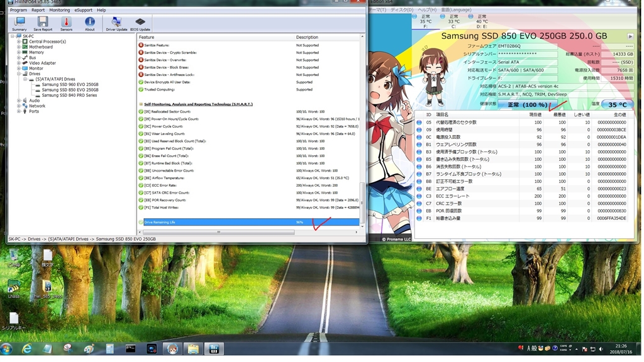Launch the Driver Update tool icon
Screen dimensions: 644x362
pos(116,24)
